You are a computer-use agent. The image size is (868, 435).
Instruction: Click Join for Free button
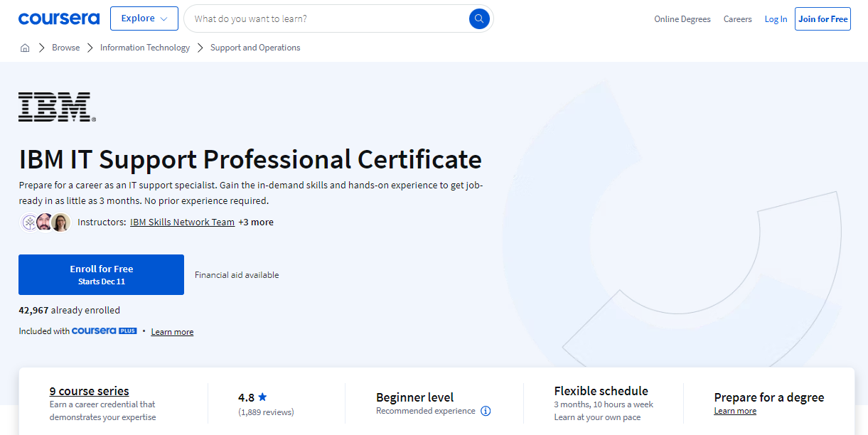tap(823, 19)
